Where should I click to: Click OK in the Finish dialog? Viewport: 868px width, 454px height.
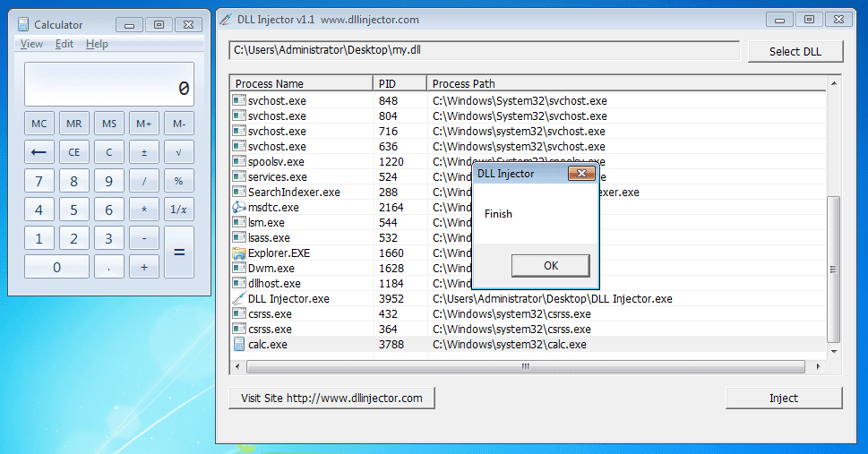(x=550, y=266)
